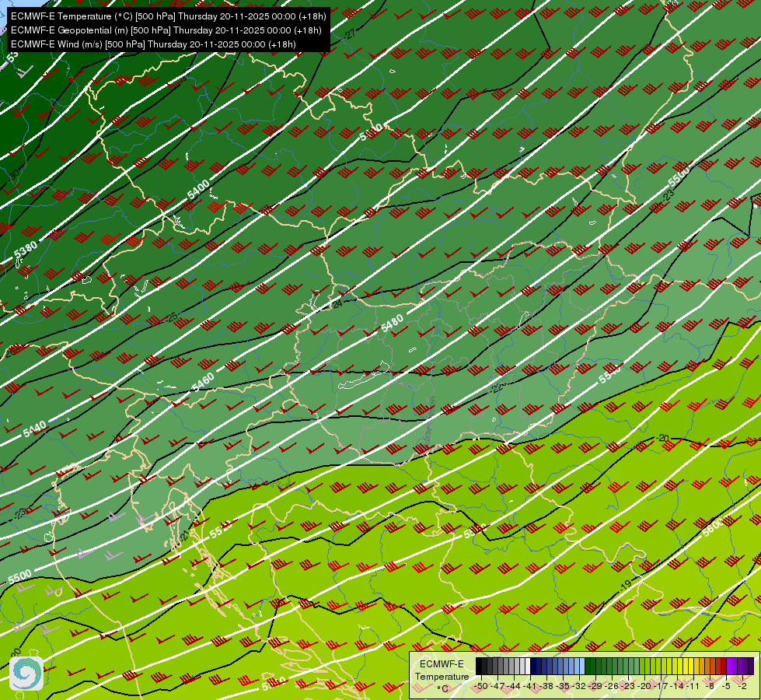The height and width of the screenshot is (700, 761).
Task: Pick the dark red swatch before legend -5
Action: [x=724, y=666]
